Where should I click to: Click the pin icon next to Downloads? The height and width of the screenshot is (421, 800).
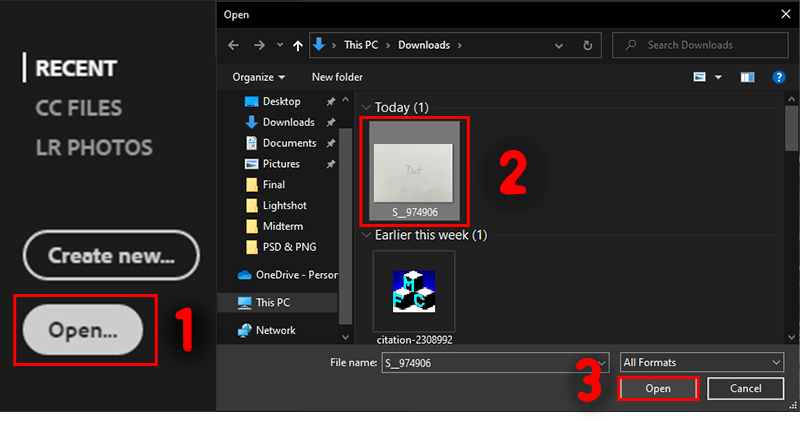[331, 122]
